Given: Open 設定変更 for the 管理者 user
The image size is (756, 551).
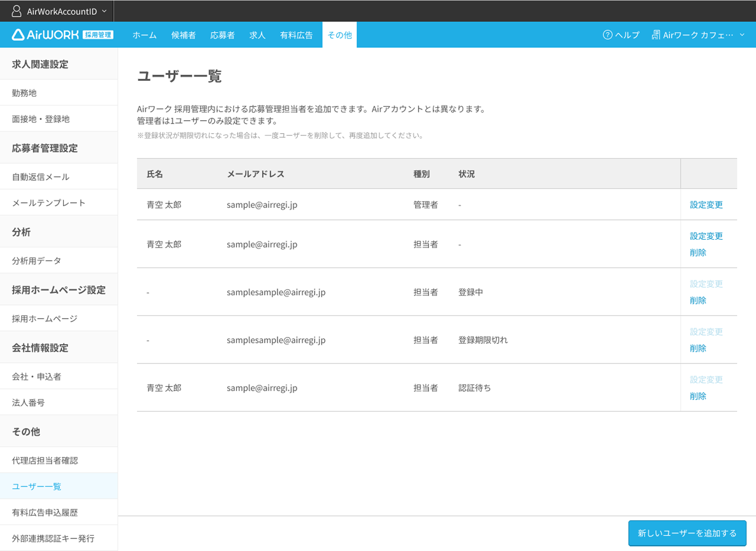Looking at the screenshot, I should 706,204.
